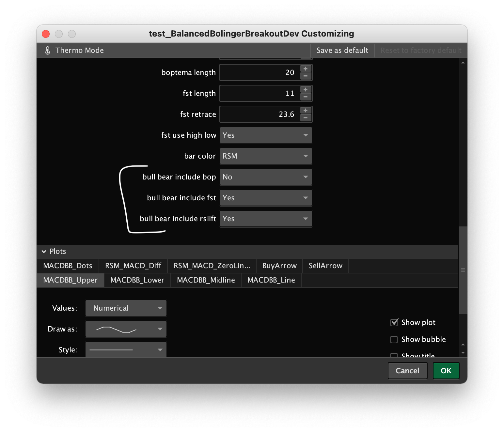The image size is (504, 432).
Task: Click plot panel scroll down arrow
Action: 463,353
